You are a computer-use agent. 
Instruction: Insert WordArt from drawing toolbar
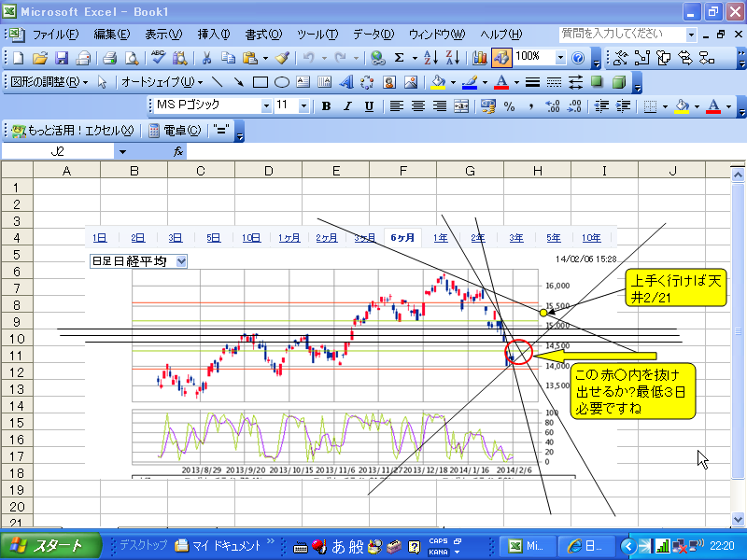(345, 82)
